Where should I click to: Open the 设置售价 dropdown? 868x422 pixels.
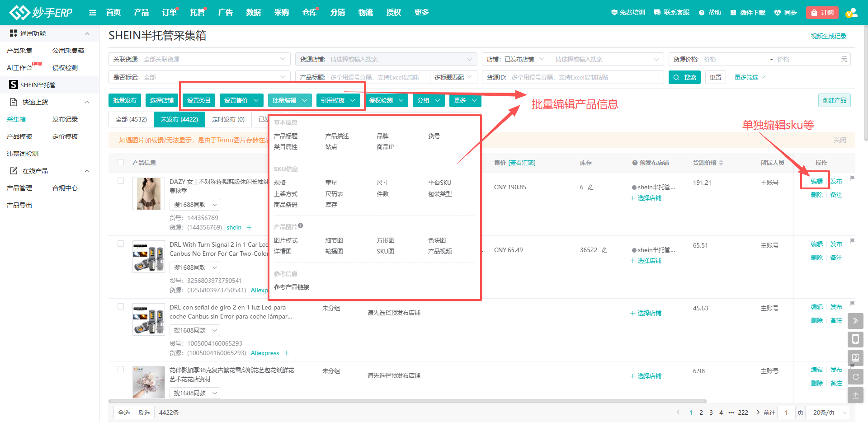pos(241,100)
